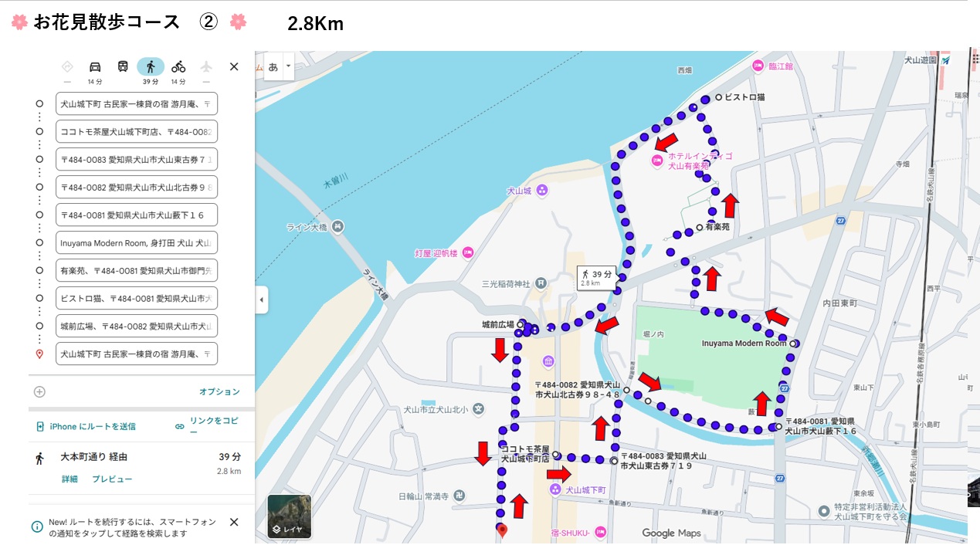Viewport: 980px width, 545px height.
Task: Choose the flight travel mode icon
Action: tap(206, 66)
